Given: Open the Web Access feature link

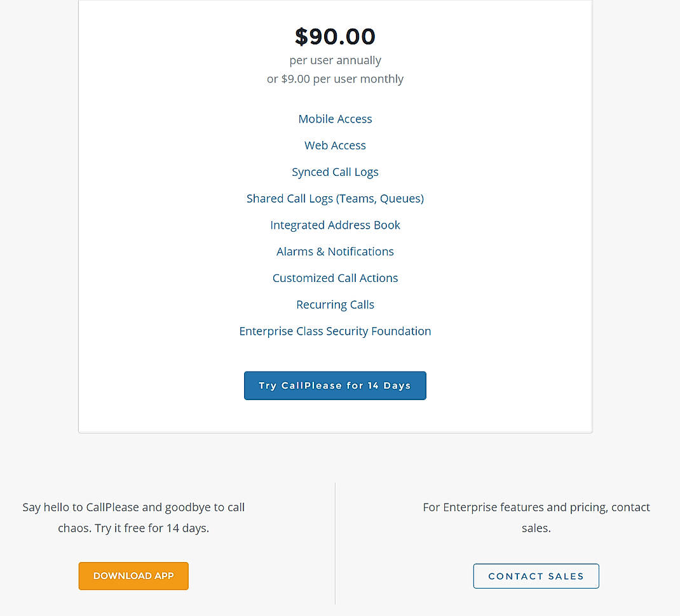Looking at the screenshot, I should tap(335, 145).
